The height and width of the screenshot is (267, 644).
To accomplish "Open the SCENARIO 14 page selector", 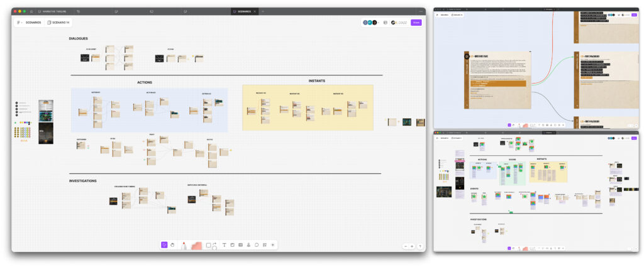I will point(58,23).
